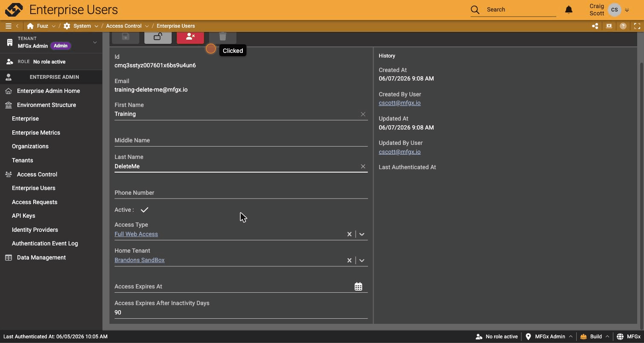Viewport: 644px width, 343px height.
Task: Click the search magnifier icon
Action: tap(475, 9)
